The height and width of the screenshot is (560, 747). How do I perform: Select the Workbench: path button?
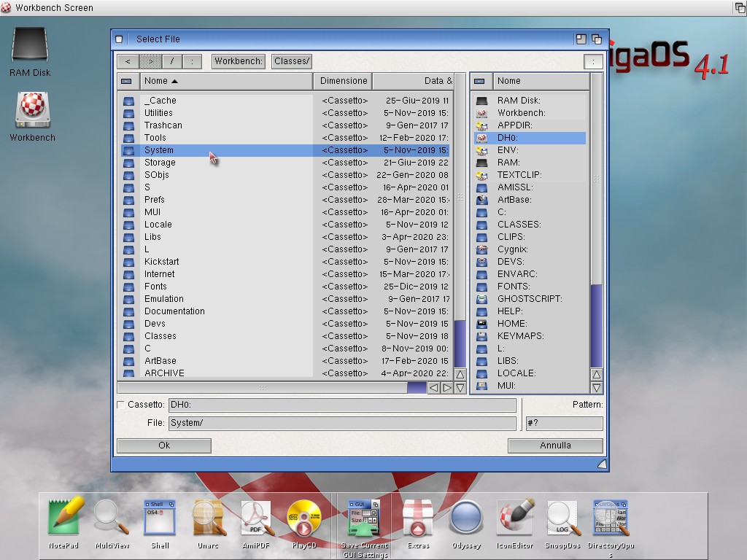point(239,61)
